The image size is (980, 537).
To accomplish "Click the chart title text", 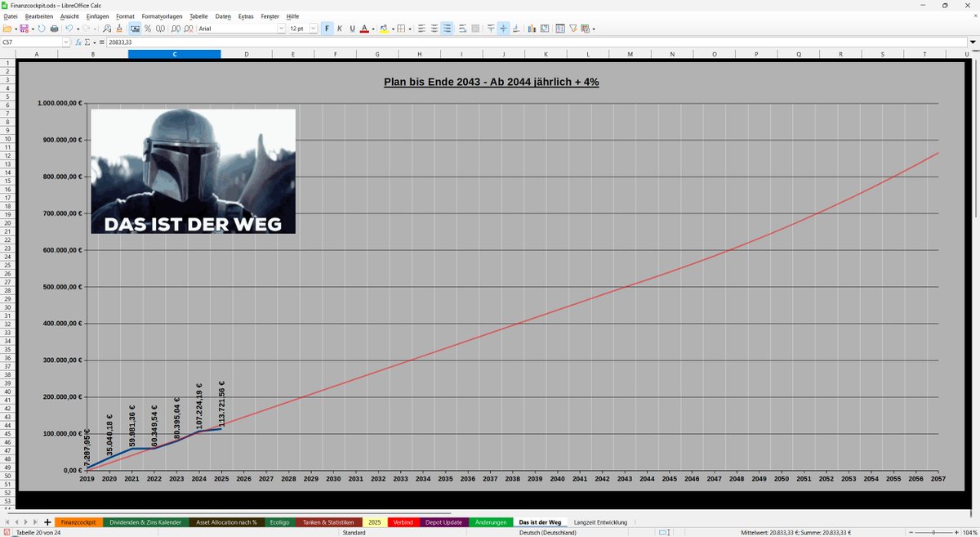I will tap(492, 83).
